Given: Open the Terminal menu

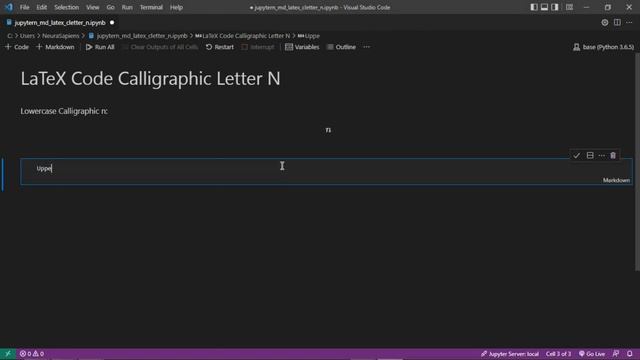Looking at the screenshot, I should coord(151,7).
